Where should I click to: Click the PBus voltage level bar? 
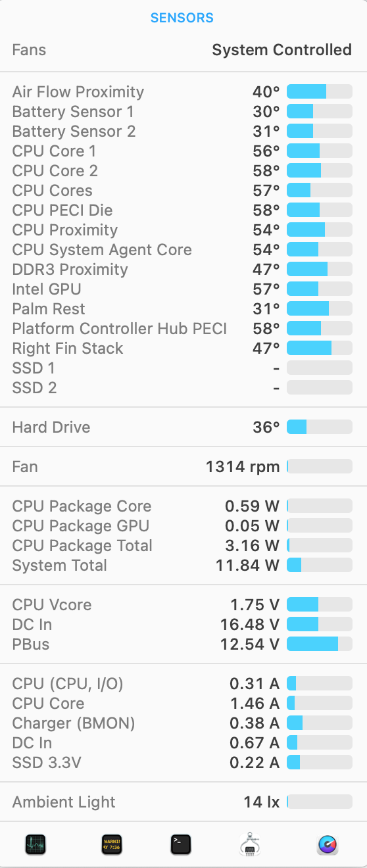(320, 644)
